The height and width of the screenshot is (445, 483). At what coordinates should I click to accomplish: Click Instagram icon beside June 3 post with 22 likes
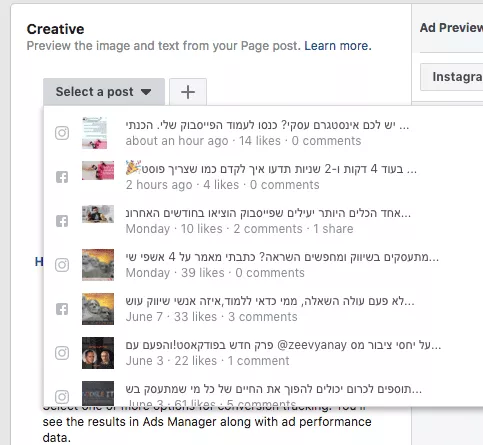(62, 353)
